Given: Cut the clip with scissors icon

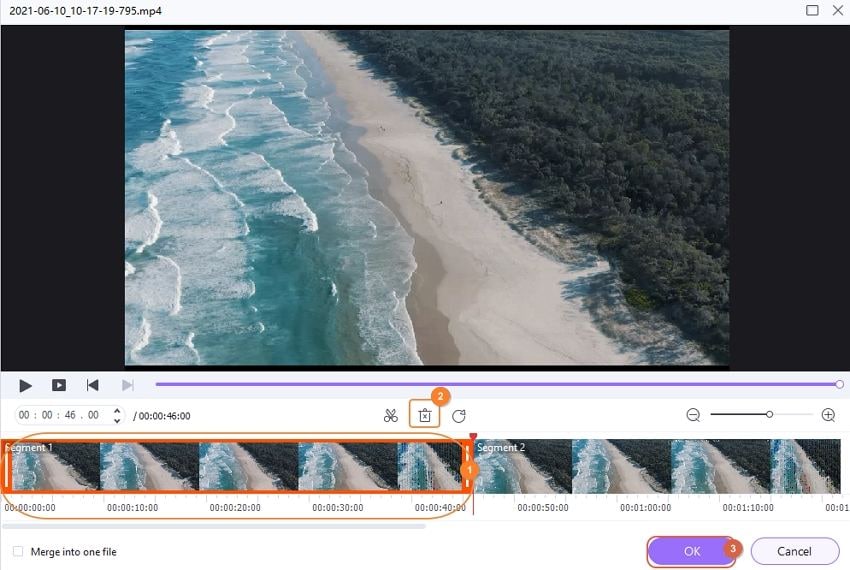Looking at the screenshot, I should pos(390,416).
